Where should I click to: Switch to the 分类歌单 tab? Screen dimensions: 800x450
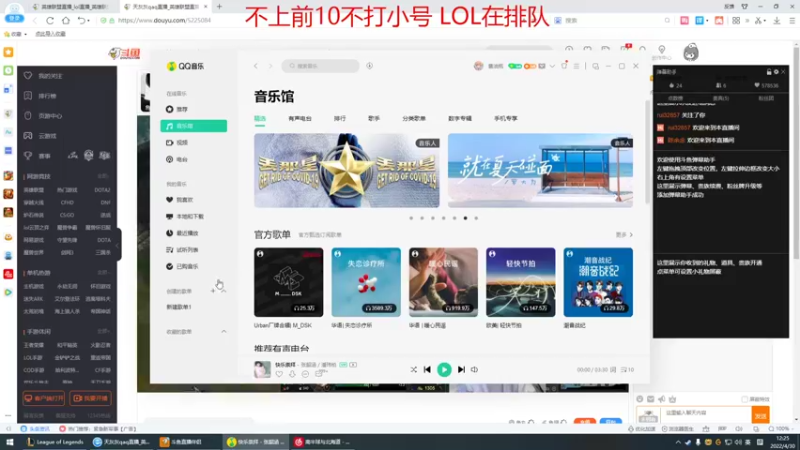click(x=414, y=118)
